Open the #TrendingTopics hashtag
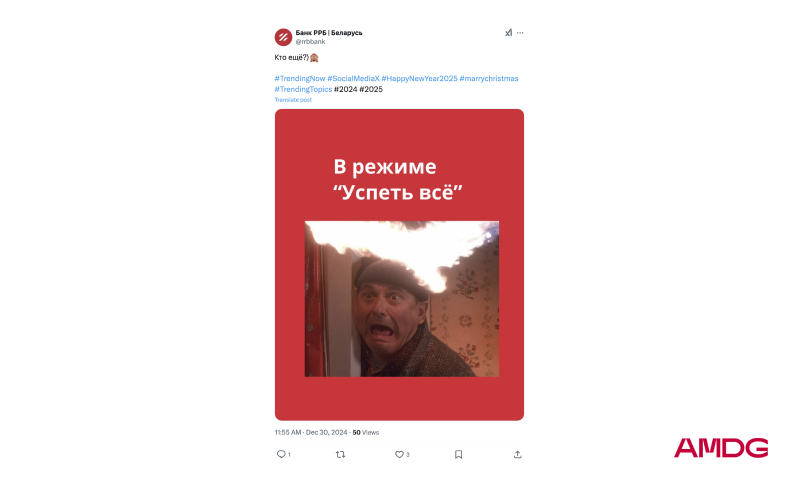The image size is (800, 490). pyautogui.click(x=303, y=89)
